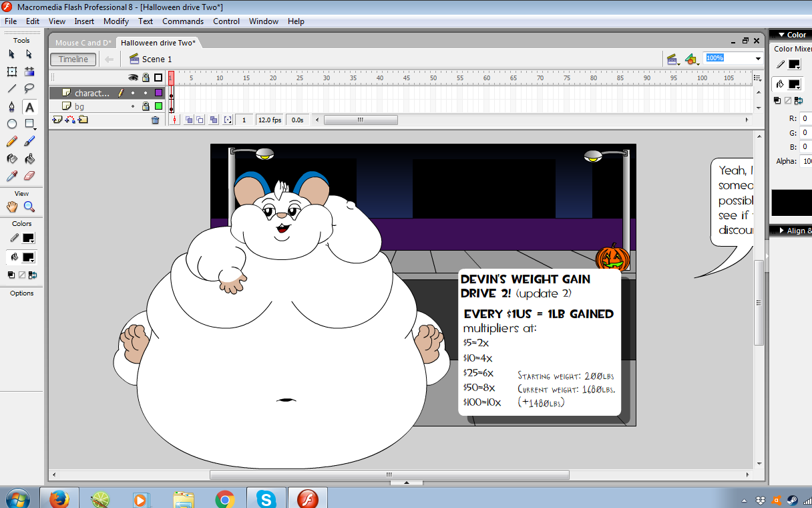Toggle outline for bg layer green square

click(158, 106)
